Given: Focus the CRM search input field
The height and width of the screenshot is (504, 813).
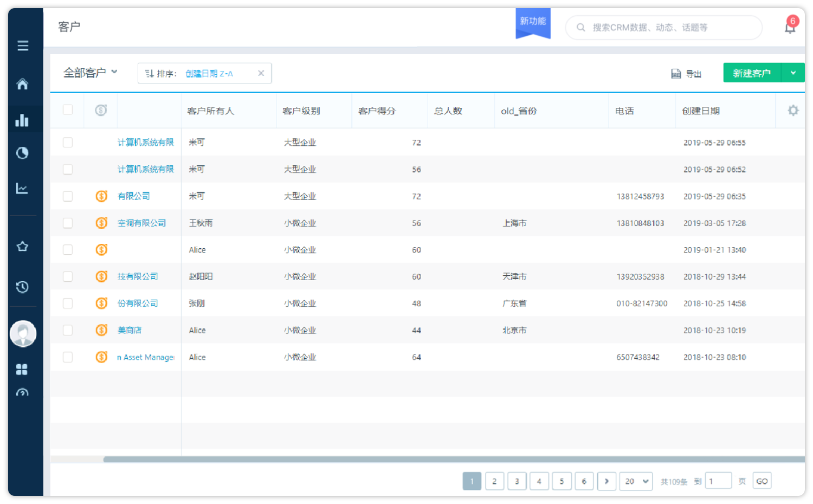Looking at the screenshot, I should point(664,27).
